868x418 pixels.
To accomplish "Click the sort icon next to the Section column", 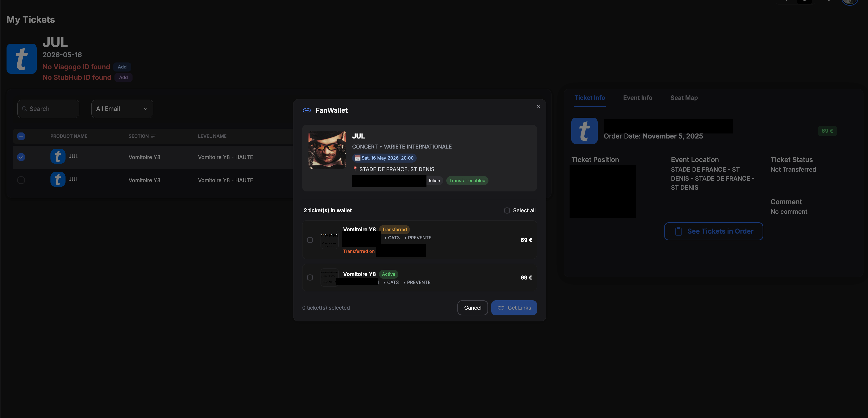I will [154, 136].
